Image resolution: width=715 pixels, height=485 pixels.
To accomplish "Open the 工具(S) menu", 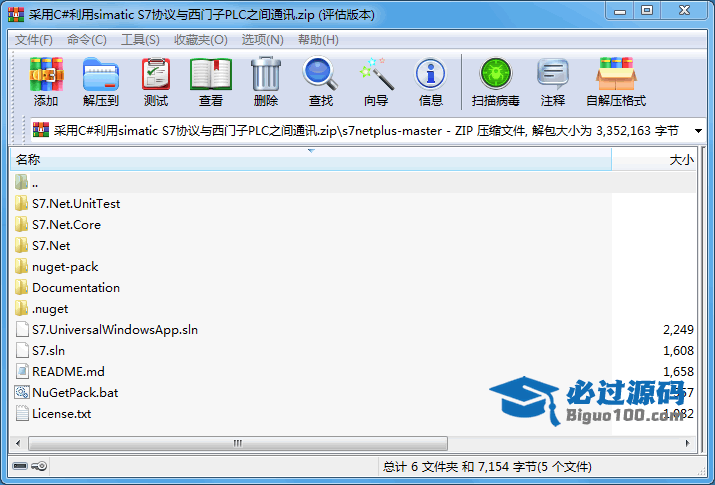I will 140,40.
